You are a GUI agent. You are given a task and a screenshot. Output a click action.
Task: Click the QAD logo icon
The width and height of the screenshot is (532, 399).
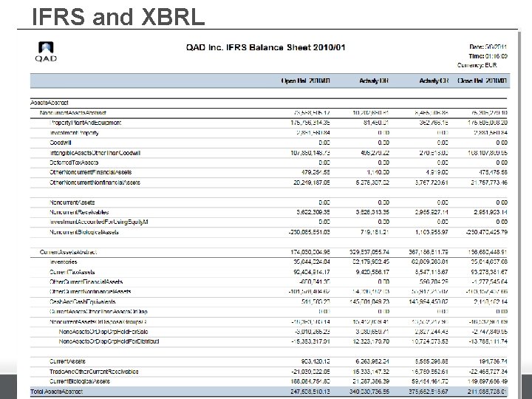pyautogui.click(x=46, y=52)
